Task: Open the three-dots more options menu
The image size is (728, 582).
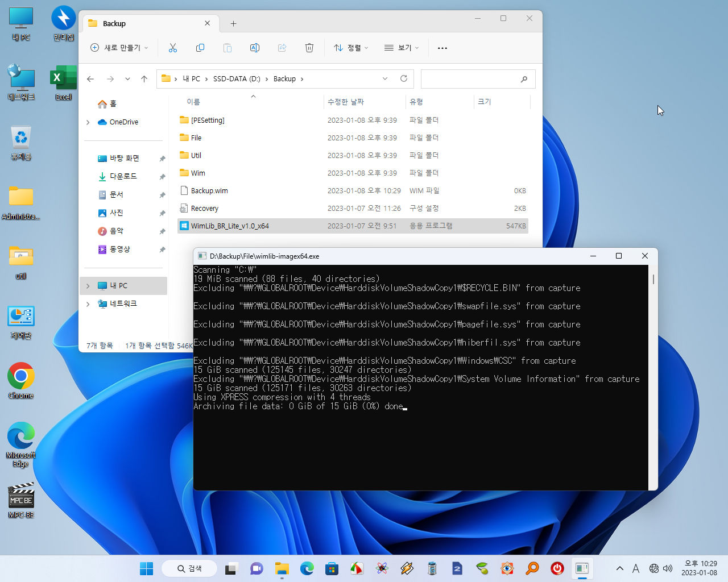Action: (x=442, y=48)
